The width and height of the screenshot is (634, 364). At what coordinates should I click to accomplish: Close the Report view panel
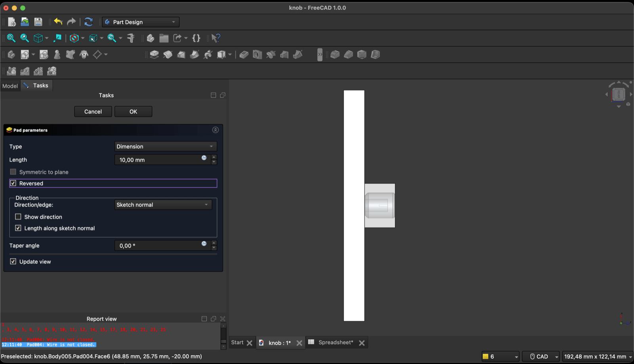[x=223, y=319]
